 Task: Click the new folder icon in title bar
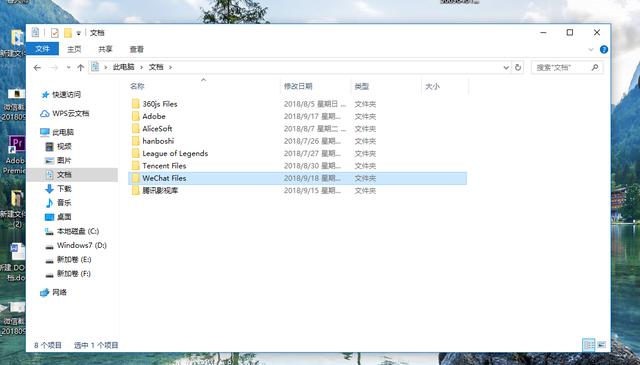[68, 33]
